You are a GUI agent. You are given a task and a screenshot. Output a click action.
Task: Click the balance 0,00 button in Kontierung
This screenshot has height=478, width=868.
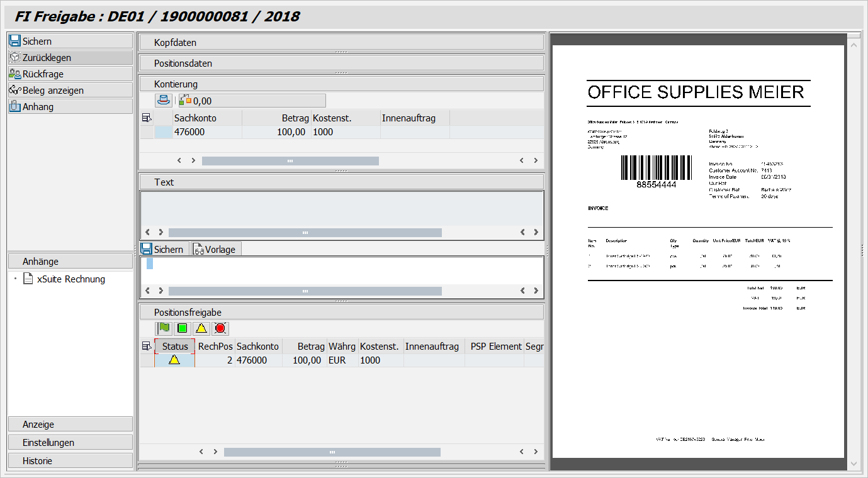pos(252,101)
